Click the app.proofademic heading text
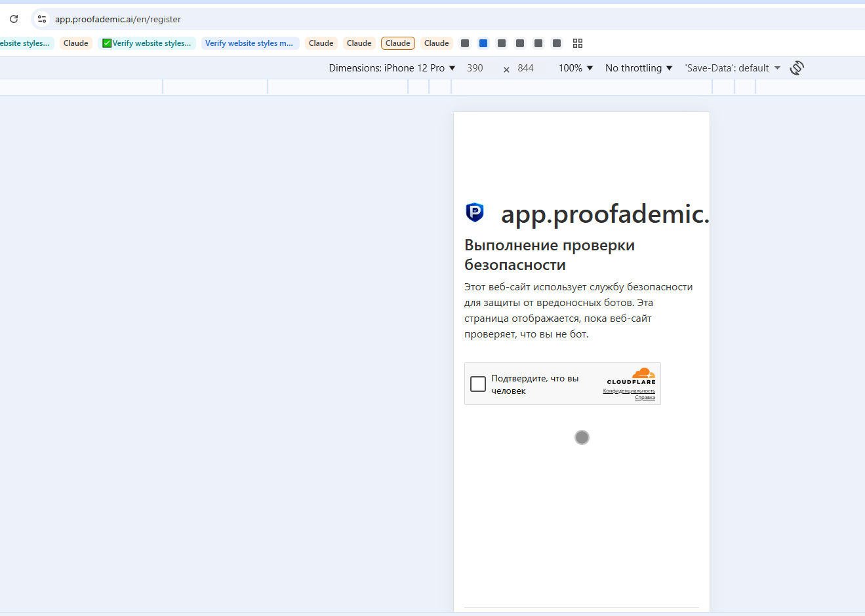Screen dimensions: 865x616 (605, 214)
